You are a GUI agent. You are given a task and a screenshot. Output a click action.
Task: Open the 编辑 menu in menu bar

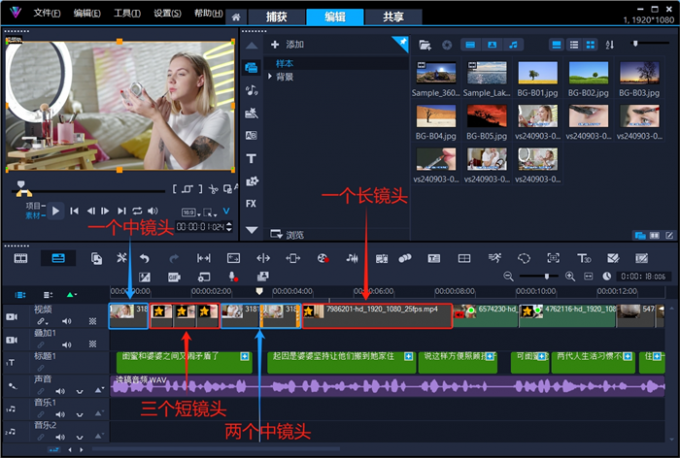(x=87, y=13)
